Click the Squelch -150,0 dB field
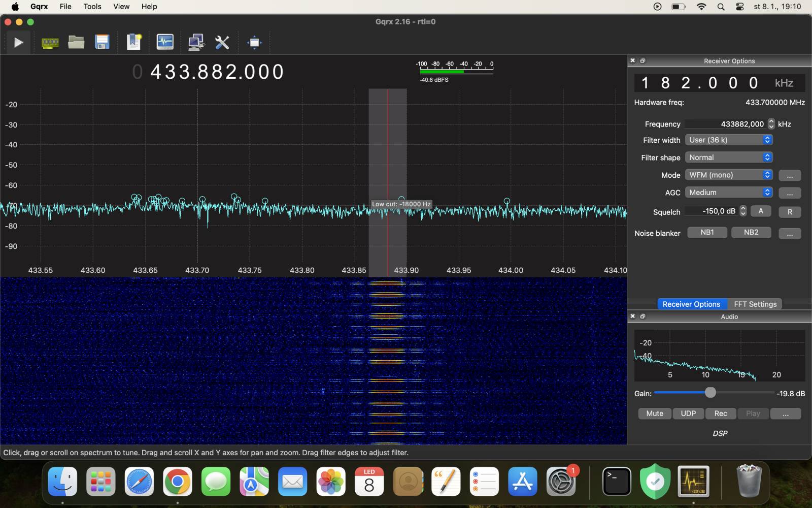812x508 pixels. 712,211
